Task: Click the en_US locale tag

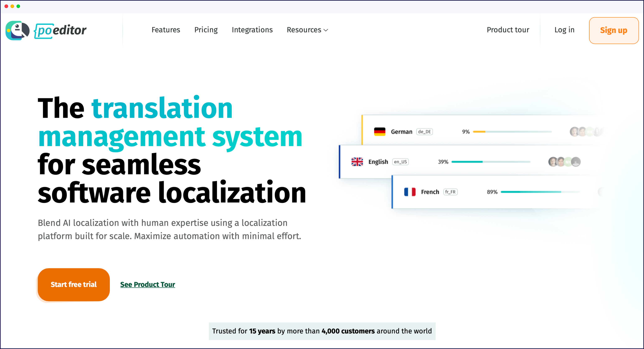Action: point(400,162)
